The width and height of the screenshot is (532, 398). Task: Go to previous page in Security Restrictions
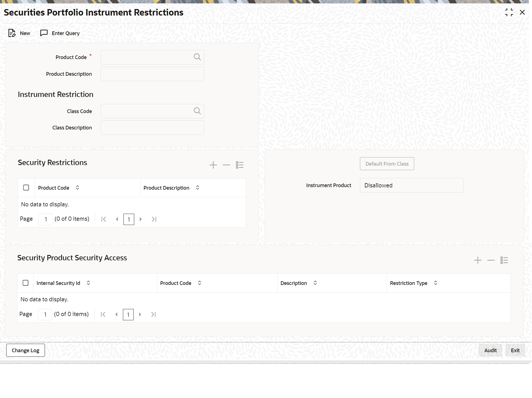tap(117, 219)
